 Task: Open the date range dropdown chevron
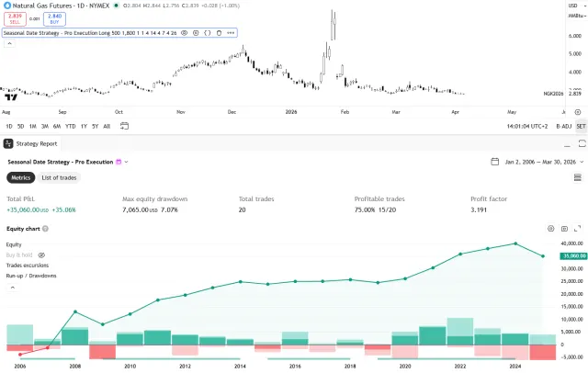582,162
